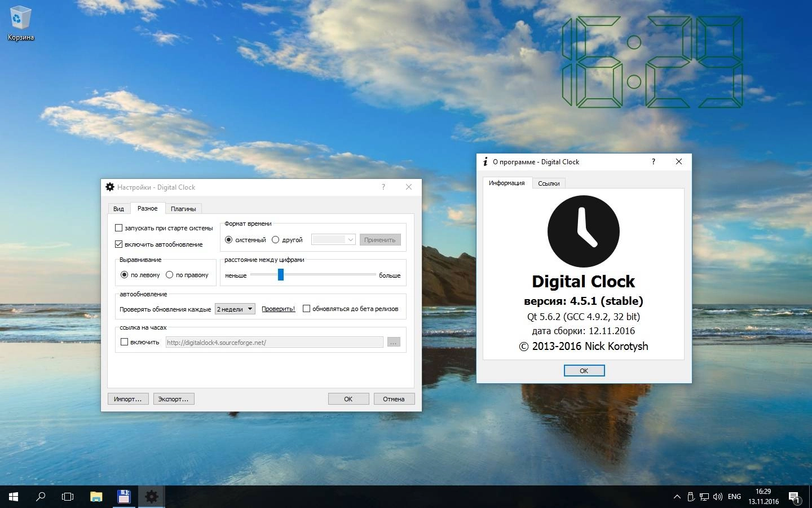
Task: Click the USB device tray icon
Action: (x=691, y=497)
